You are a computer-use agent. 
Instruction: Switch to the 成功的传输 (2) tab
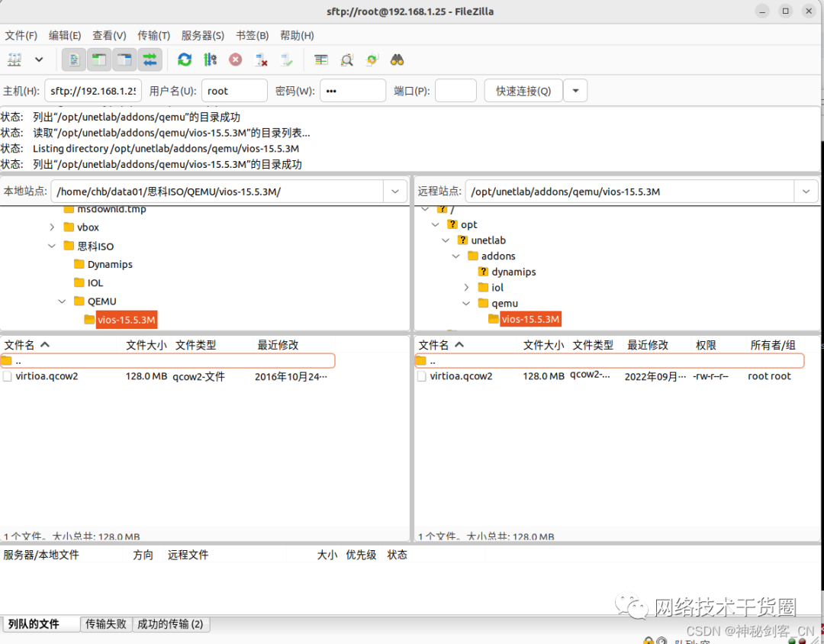[x=171, y=623]
